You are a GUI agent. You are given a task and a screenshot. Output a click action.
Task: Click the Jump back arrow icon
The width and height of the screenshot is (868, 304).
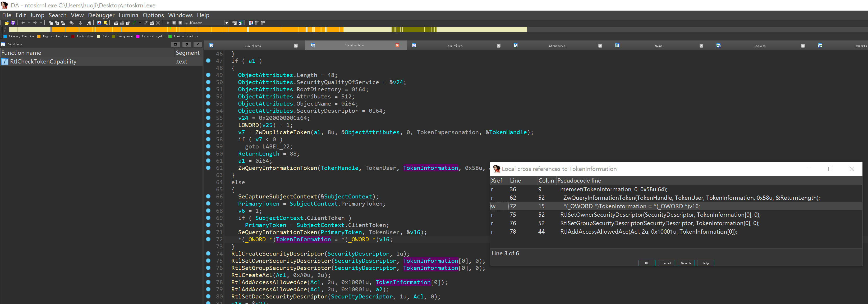[x=23, y=23]
